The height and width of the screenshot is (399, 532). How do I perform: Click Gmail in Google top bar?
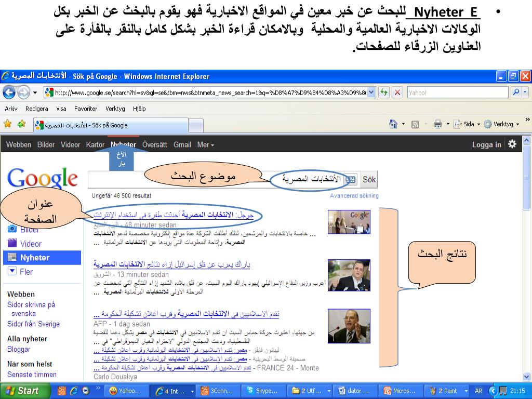coord(182,144)
